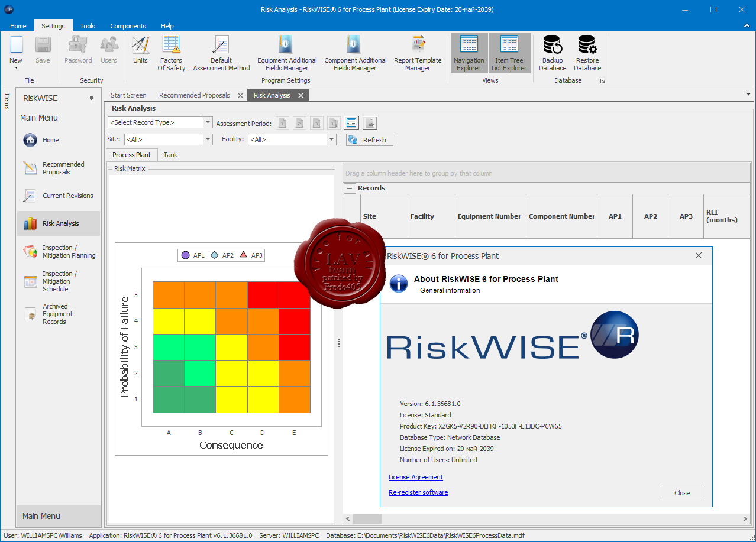Click Close in the About dialog

coord(682,493)
